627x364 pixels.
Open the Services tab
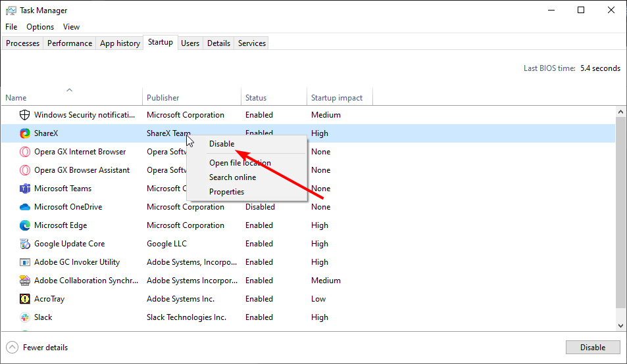[x=252, y=43]
